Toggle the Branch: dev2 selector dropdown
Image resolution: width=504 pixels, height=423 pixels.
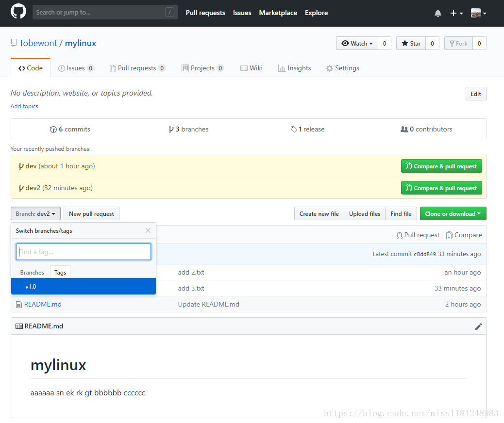pos(35,213)
